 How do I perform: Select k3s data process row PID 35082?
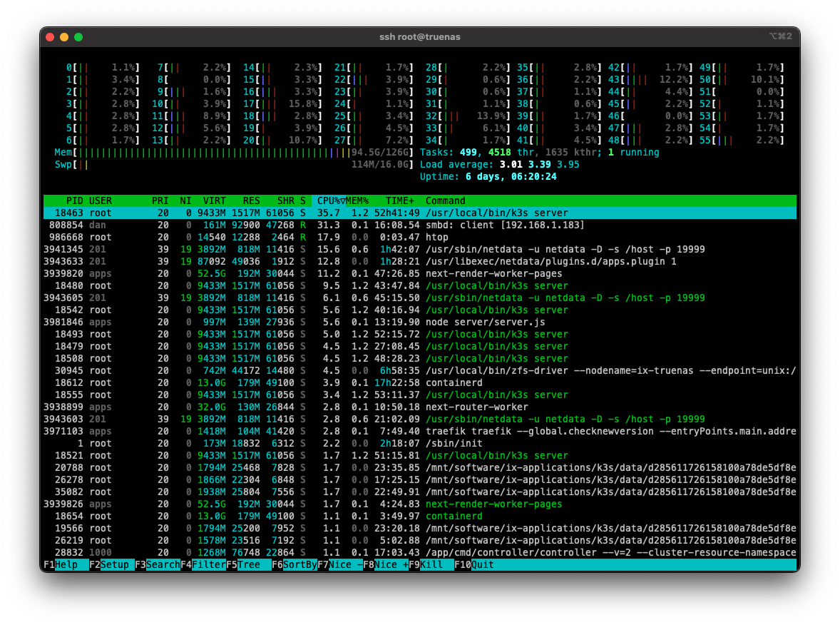coord(419,492)
